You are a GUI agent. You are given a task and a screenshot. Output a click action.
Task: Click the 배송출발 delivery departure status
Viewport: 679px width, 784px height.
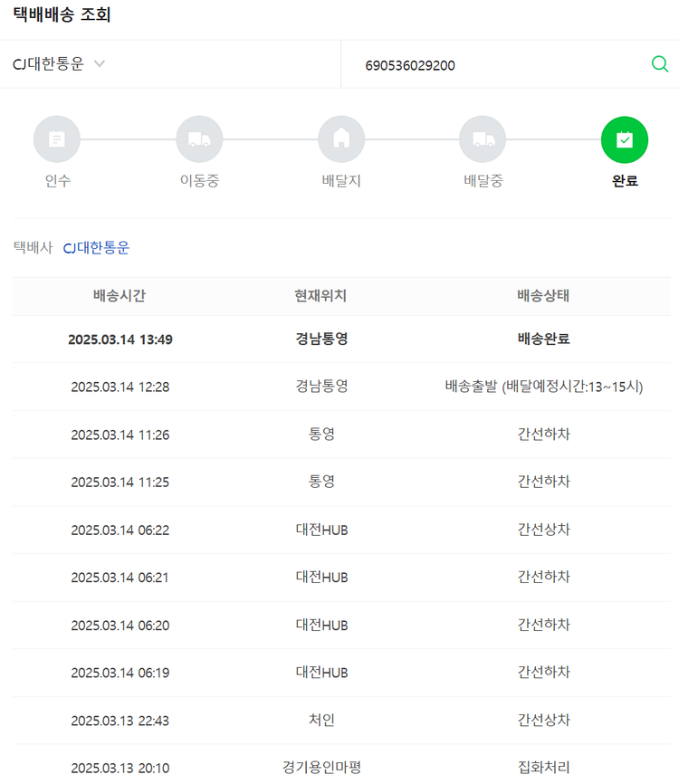tap(543, 387)
